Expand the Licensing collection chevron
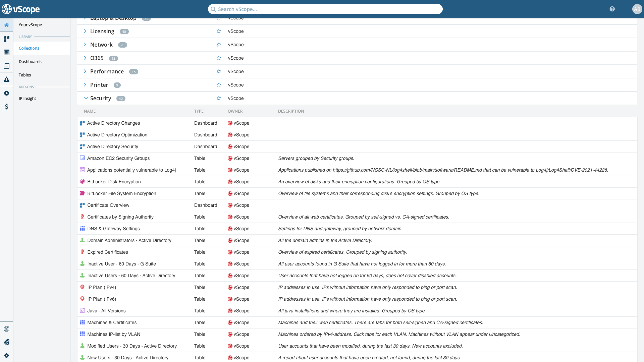Viewport: 644px width, 362px height. point(85,31)
